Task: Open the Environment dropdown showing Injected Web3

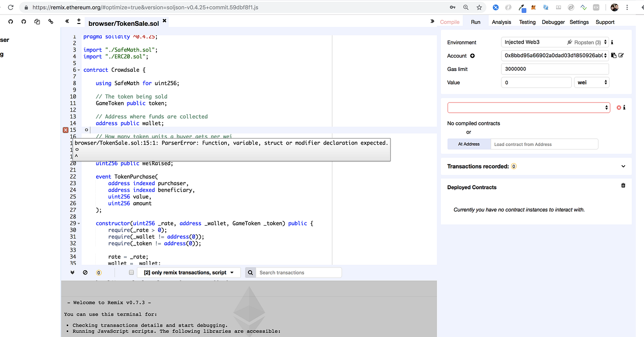Action: pos(555,42)
